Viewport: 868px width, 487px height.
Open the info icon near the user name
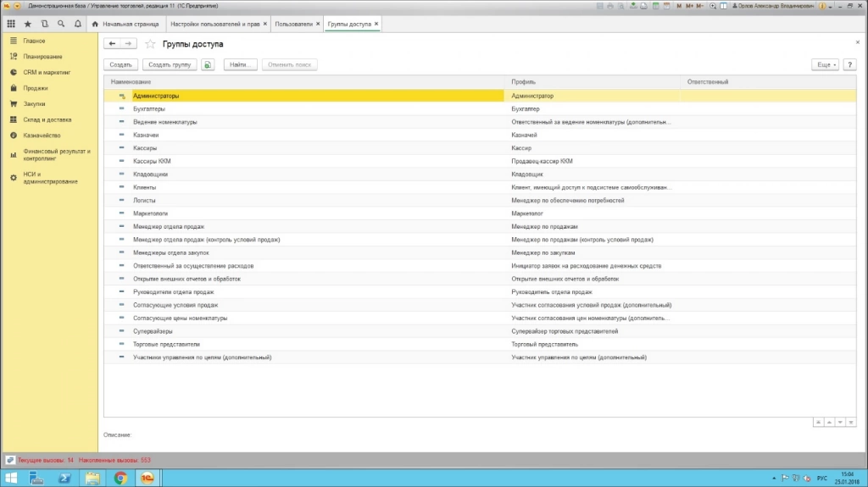point(822,6)
